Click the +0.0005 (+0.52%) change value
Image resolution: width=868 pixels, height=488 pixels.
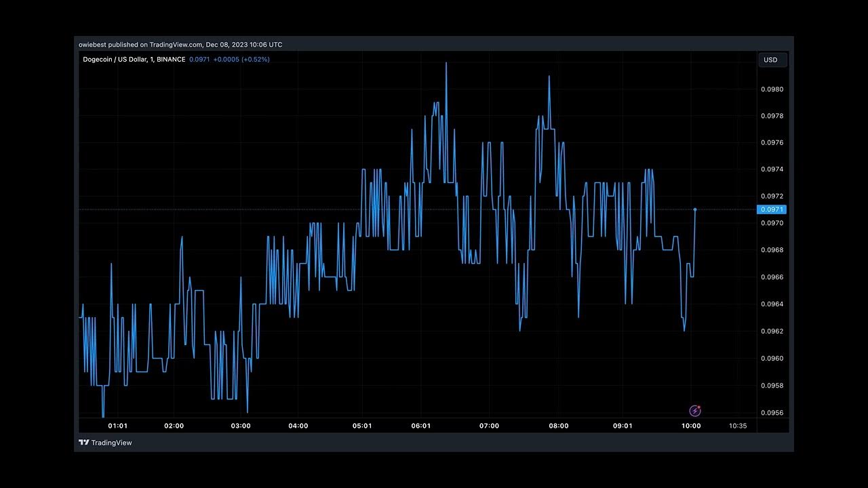(x=241, y=60)
